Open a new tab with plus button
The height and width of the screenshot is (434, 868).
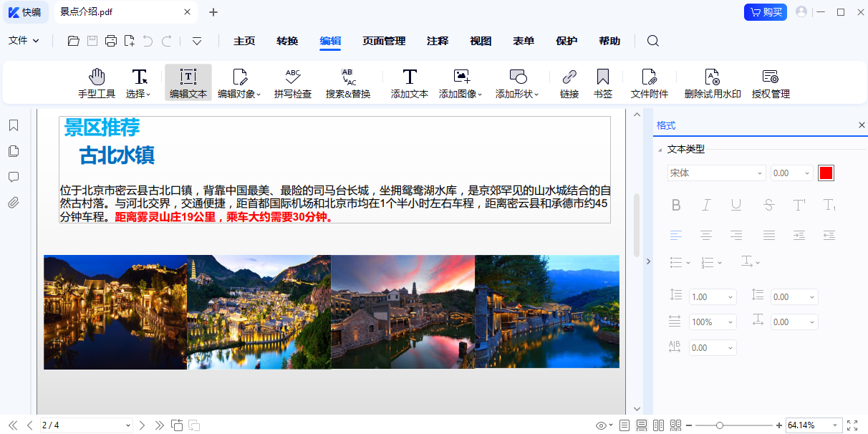tap(213, 12)
